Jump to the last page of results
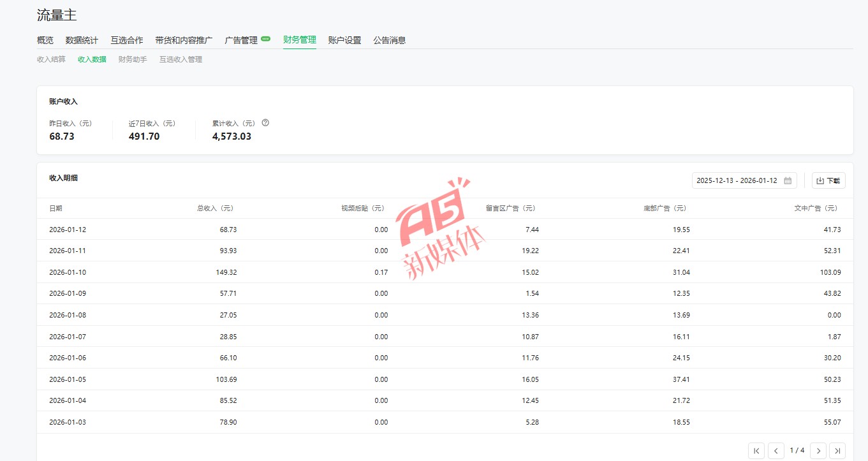 pyautogui.click(x=837, y=451)
